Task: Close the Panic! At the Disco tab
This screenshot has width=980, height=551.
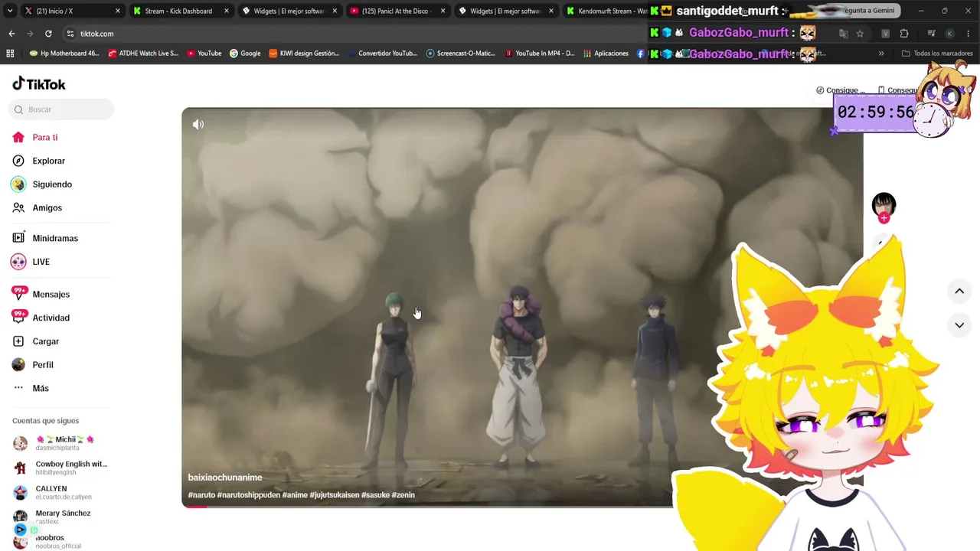Action: (x=443, y=11)
